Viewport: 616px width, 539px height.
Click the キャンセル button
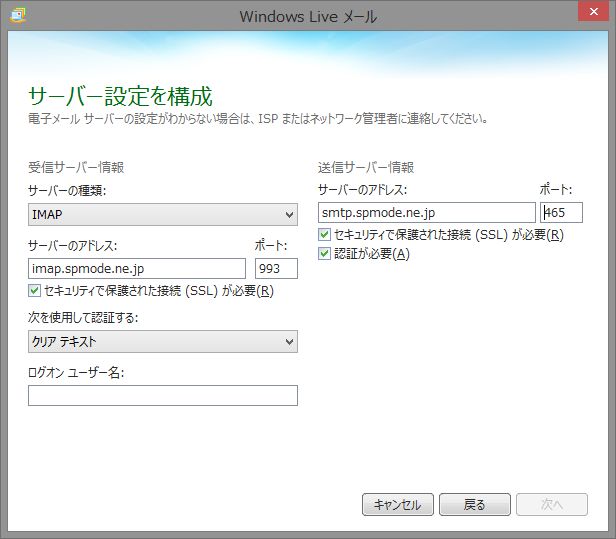[398, 504]
